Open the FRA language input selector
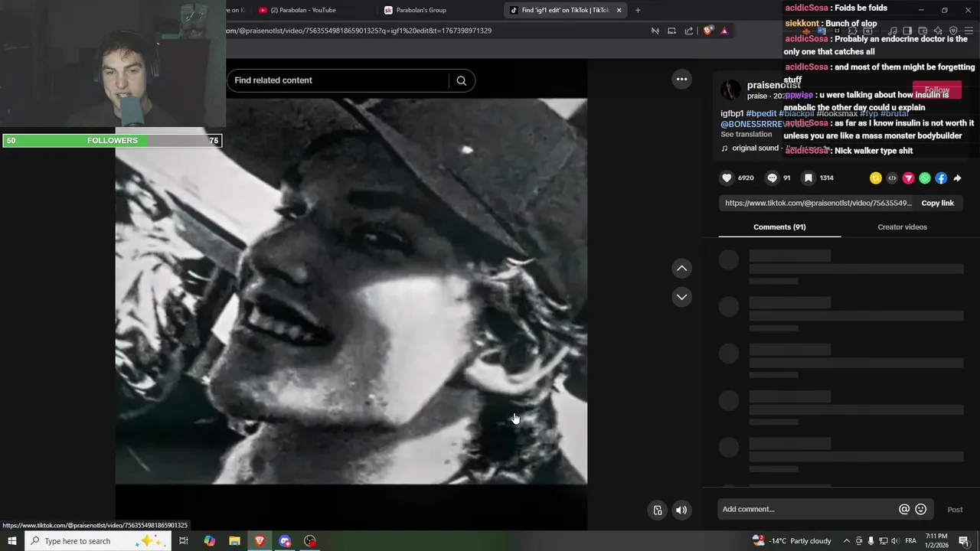 pos(911,541)
